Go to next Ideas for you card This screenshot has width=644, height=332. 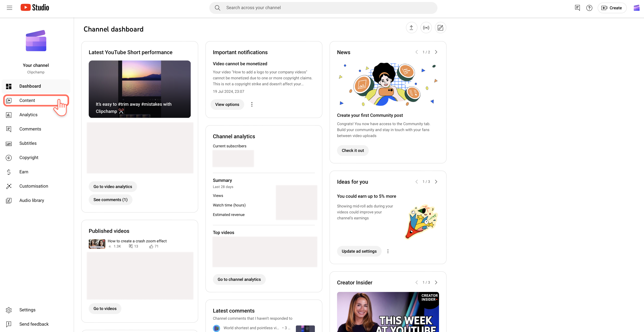click(436, 182)
